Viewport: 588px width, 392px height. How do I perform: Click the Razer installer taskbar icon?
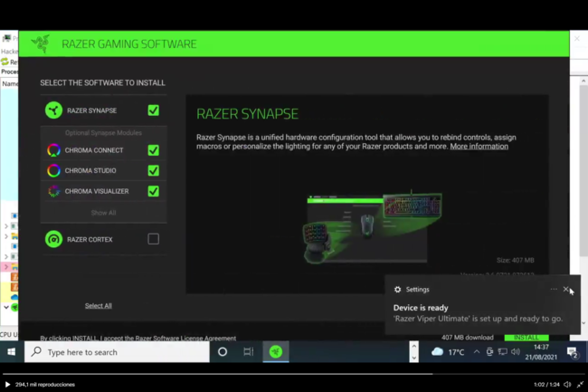[x=276, y=352]
